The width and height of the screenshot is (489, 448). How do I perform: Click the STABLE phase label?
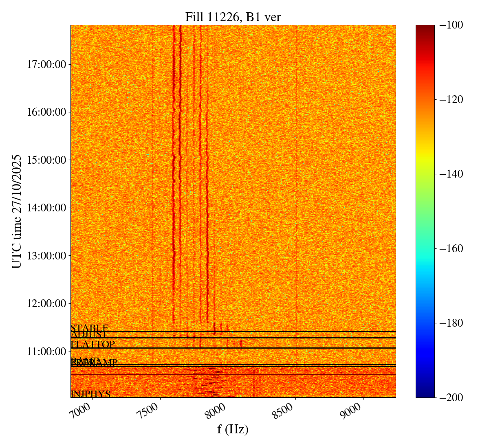click(x=89, y=328)
